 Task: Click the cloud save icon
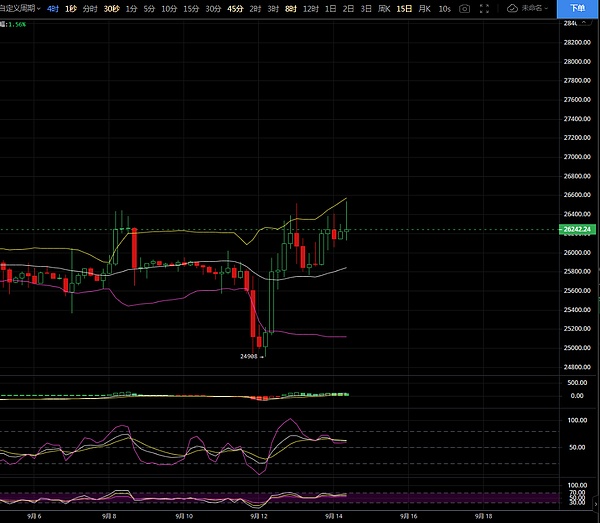[x=513, y=8]
